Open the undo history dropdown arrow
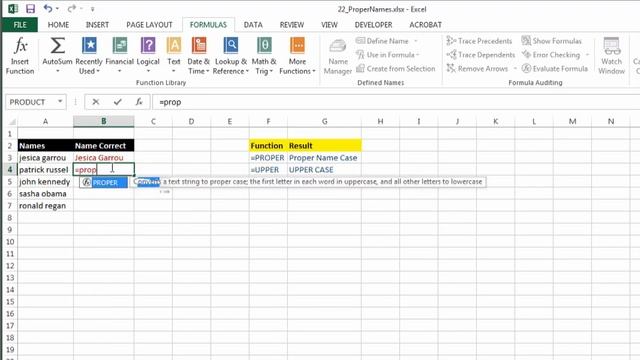 point(57,9)
